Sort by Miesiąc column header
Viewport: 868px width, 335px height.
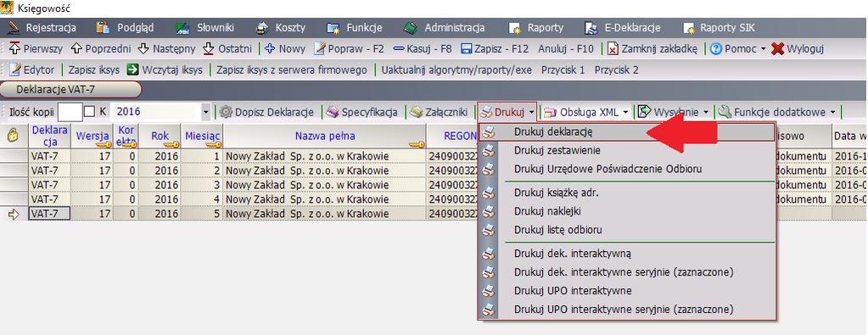point(203,136)
